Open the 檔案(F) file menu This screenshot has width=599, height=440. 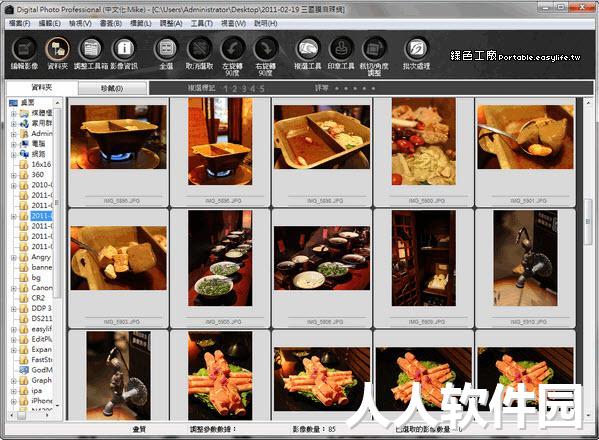point(19,23)
